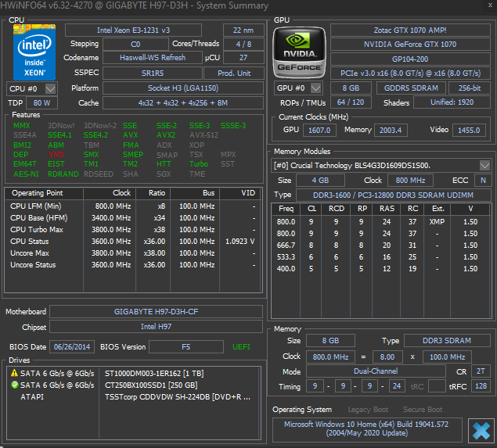The width and height of the screenshot is (497, 448).
Task: Click the memory clock 800.0 MHz field
Action: (x=330, y=357)
